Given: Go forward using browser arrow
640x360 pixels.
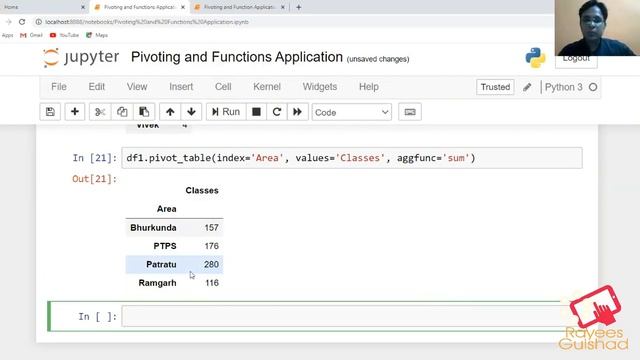Looking at the screenshot, I should 9,22.
